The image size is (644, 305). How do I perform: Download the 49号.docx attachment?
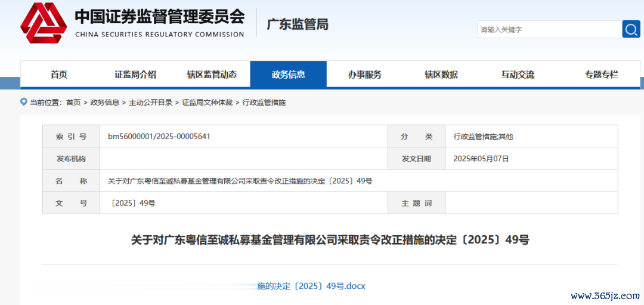click(311, 286)
